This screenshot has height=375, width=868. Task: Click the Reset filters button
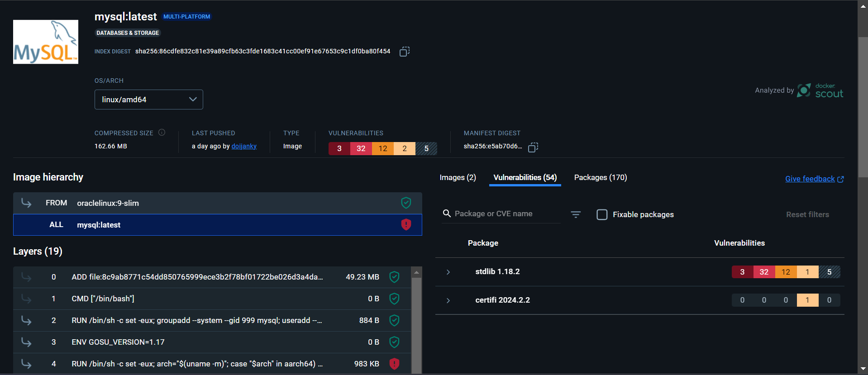pyautogui.click(x=807, y=214)
